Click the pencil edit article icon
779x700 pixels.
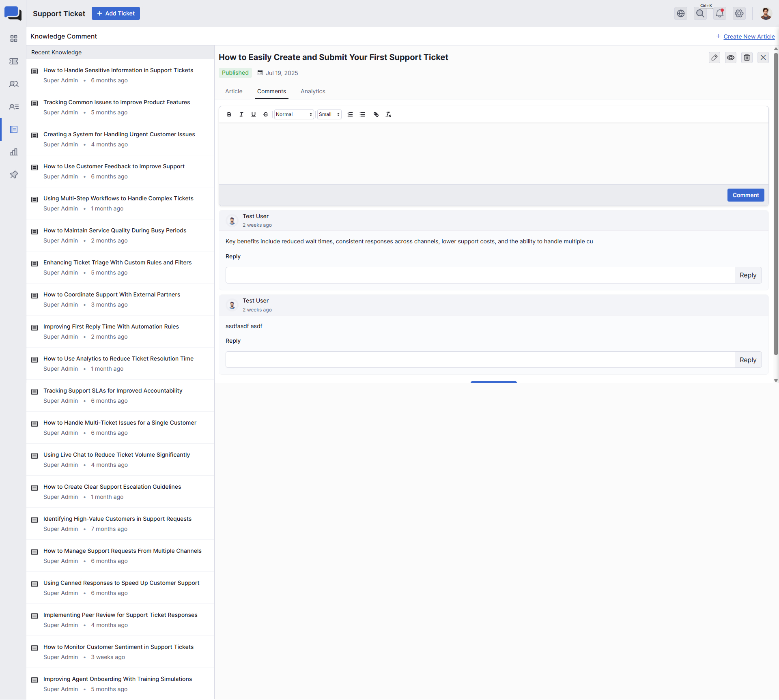click(714, 58)
